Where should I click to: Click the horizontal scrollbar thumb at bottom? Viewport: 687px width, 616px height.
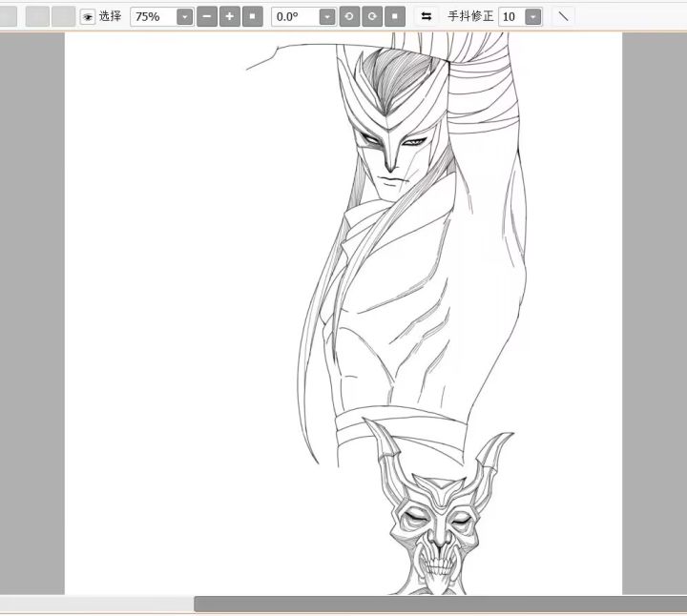439,604
